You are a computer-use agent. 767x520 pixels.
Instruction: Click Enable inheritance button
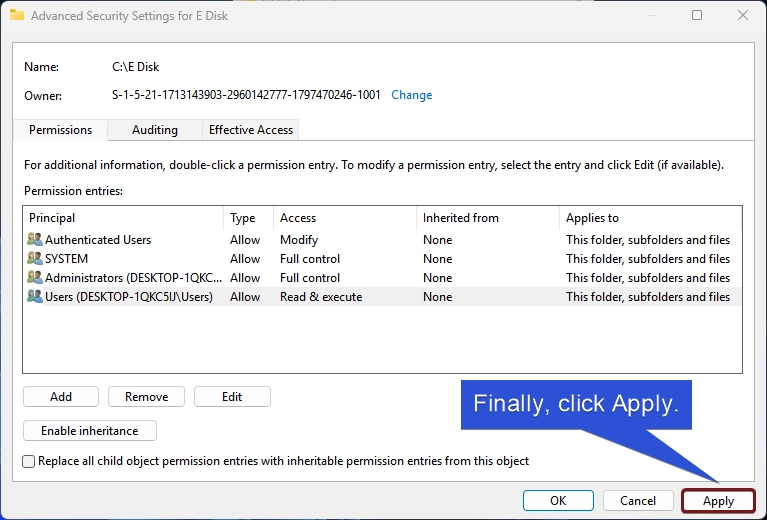pyautogui.click(x=90, y=430)
